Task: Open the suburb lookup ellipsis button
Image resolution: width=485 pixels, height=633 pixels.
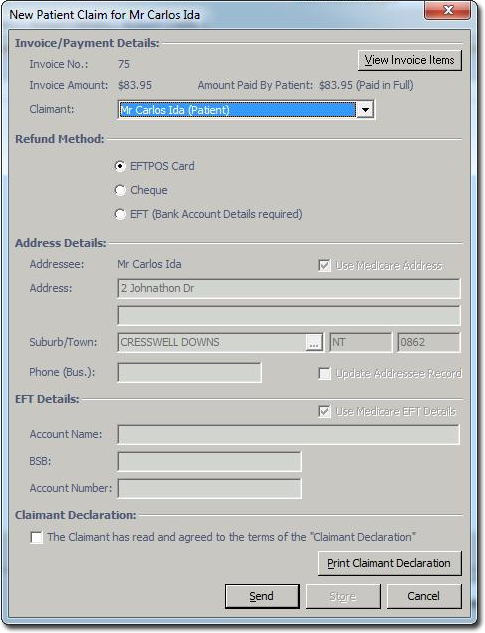Action: tap(314, 343)
